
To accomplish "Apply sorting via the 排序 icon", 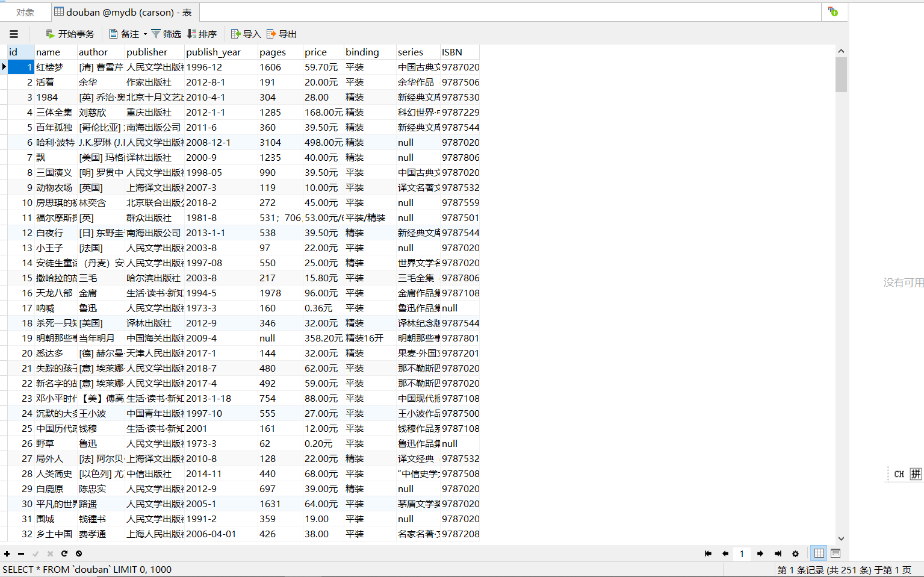I will coord(202,34).
